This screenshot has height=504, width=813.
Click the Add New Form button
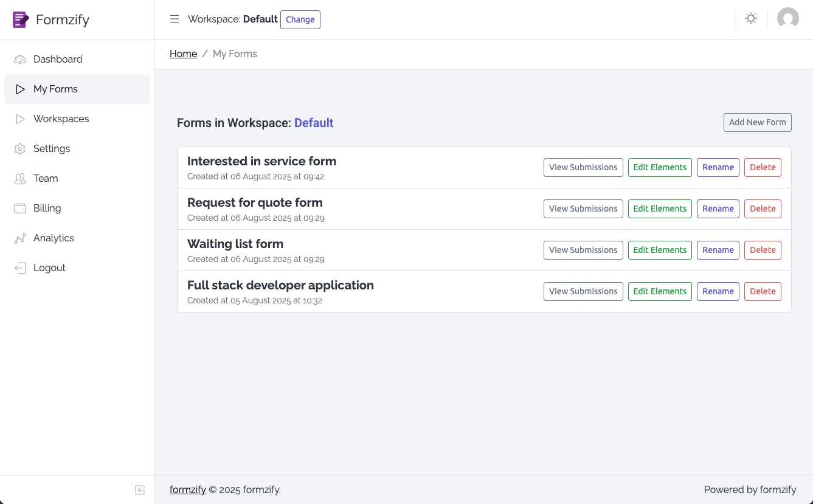[x=757, y=122]
